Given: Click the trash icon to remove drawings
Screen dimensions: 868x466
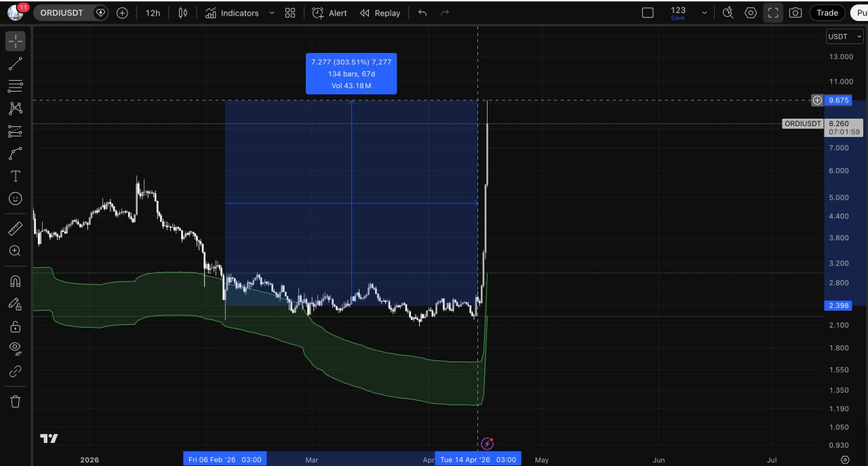Looking at the screenshot, I should pyautogui.click(x=15, y=401).
